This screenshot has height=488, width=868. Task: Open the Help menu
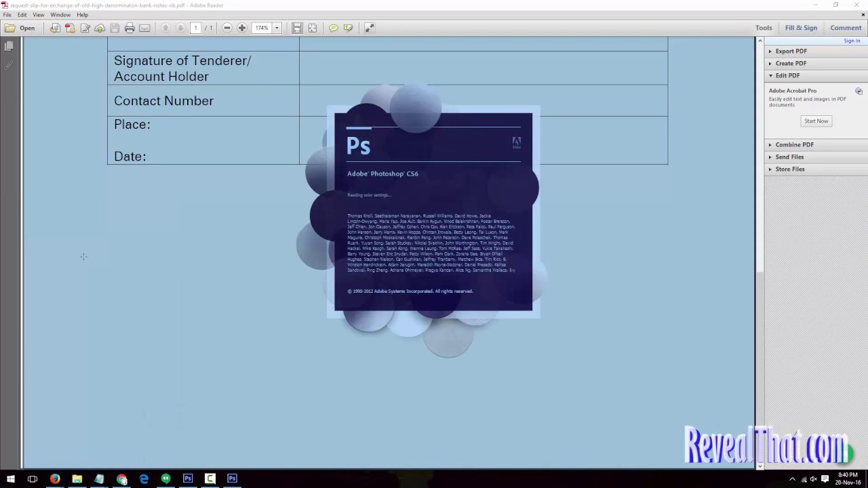[82, 15]
